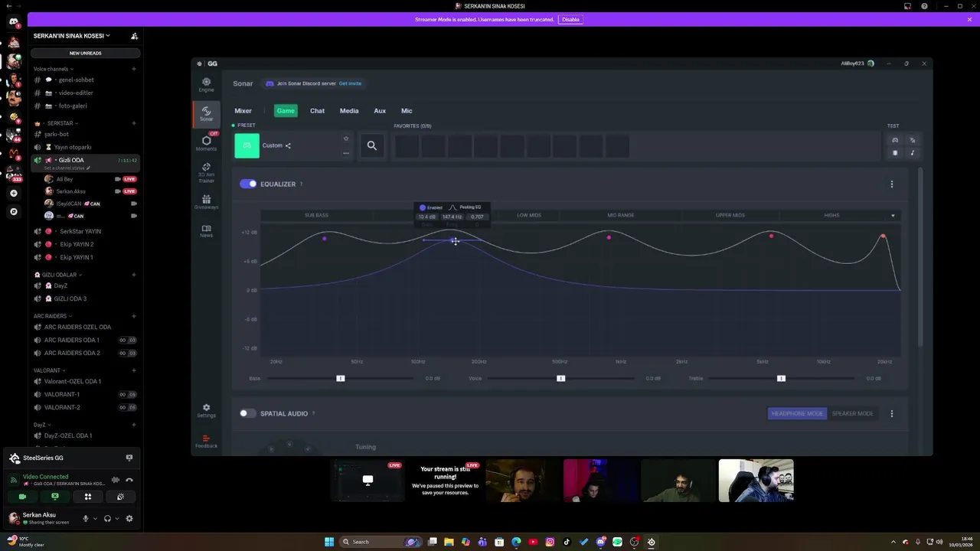The image size is (980, 551).
Task: Select Speaker Mode
Action: [x=852, y=413]
